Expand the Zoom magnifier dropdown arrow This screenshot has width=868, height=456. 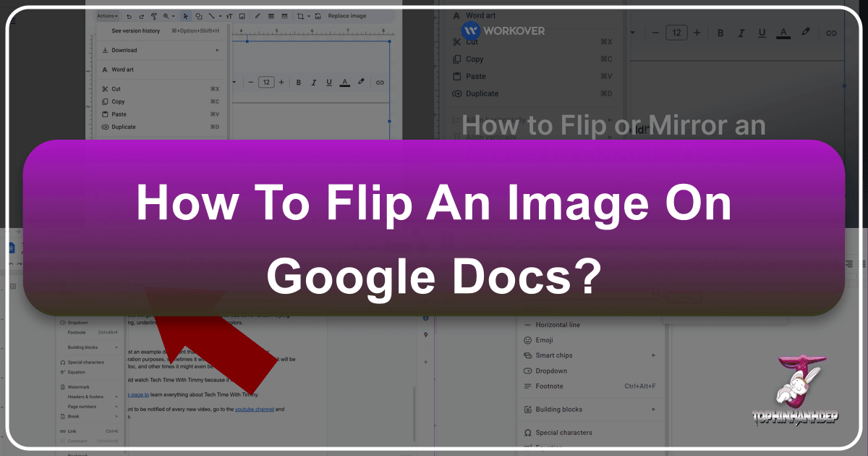(x=171, y=15)
